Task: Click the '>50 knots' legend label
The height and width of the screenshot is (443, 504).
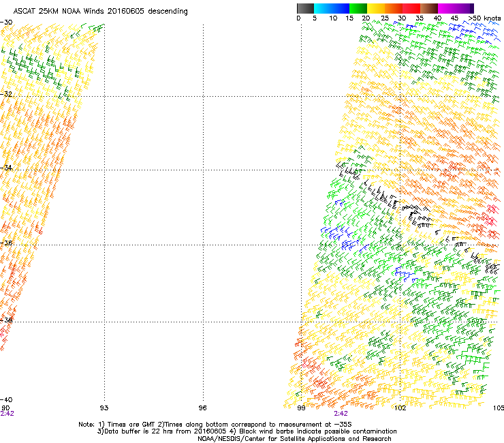Action: point(484,18)
